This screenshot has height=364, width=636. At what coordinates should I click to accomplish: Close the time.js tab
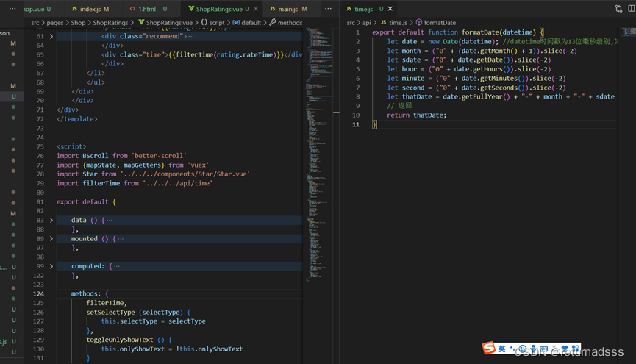tap(390, 9)
